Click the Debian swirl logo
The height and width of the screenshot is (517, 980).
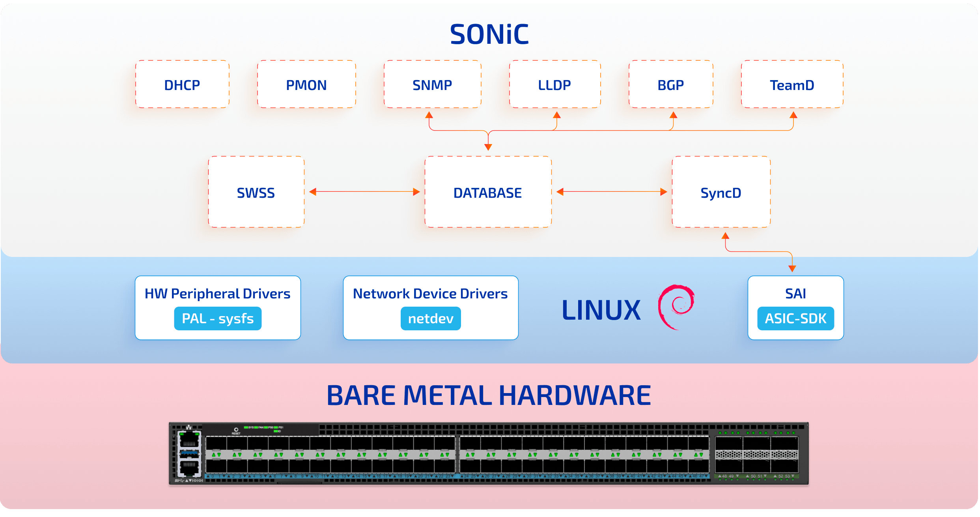point(676,307)
